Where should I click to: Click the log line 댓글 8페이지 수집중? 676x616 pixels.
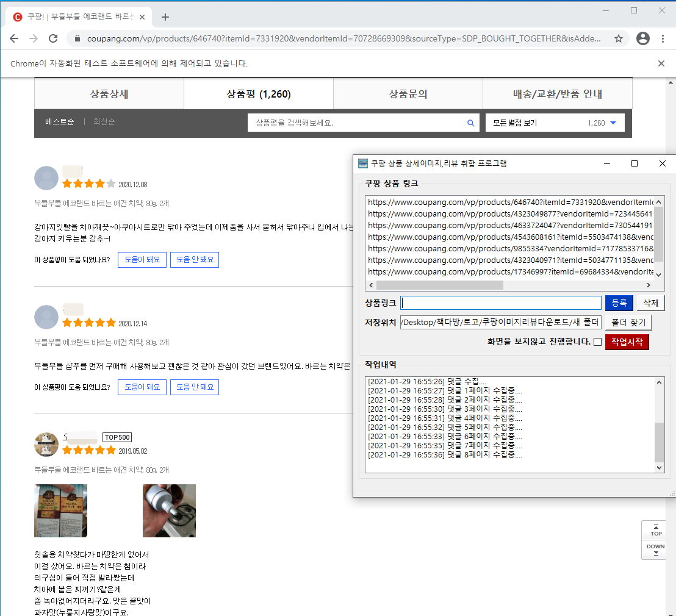tap(445, 455)
